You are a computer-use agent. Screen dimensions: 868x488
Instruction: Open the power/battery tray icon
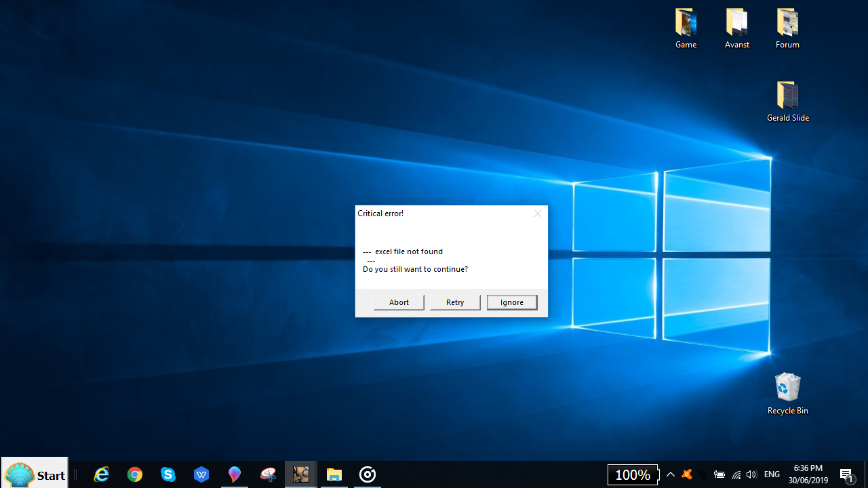(719, 474)
